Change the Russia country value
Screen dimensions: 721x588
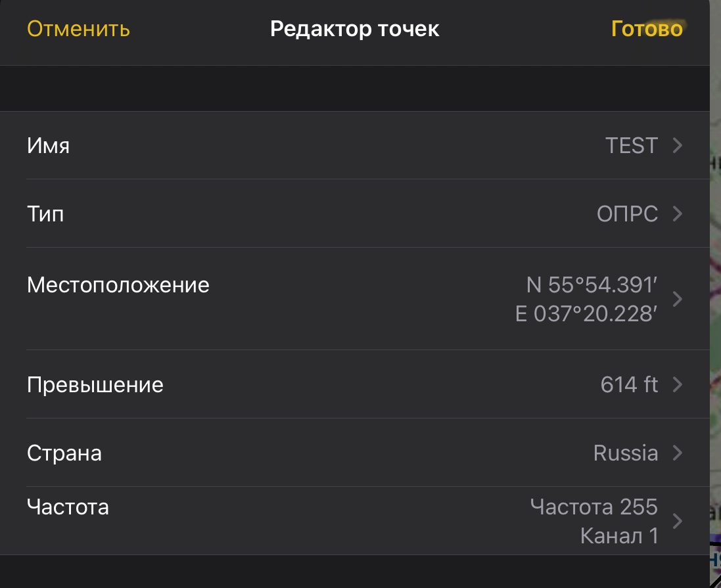[x=625, y=453]
